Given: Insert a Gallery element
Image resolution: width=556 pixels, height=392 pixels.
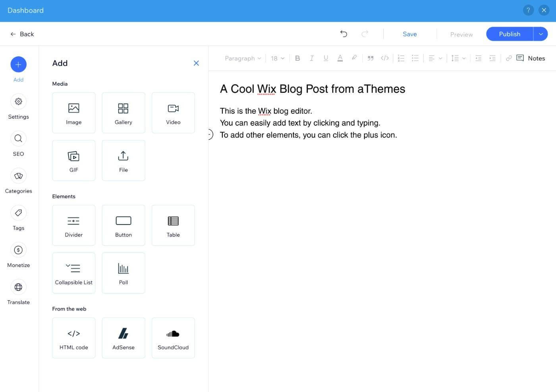Looking at the screenshot, I should point(124,113).
